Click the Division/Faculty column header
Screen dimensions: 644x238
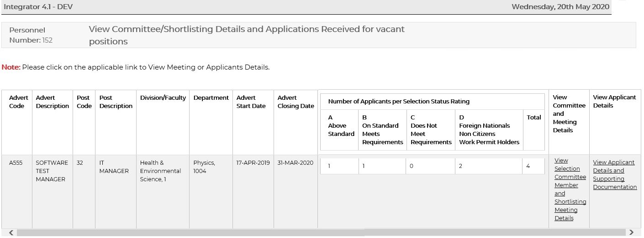pos(163,97)
